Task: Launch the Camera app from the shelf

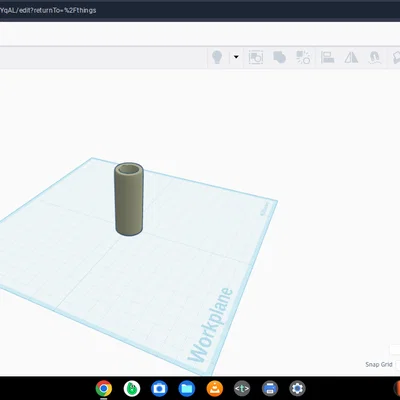Action: pos(159,388)
